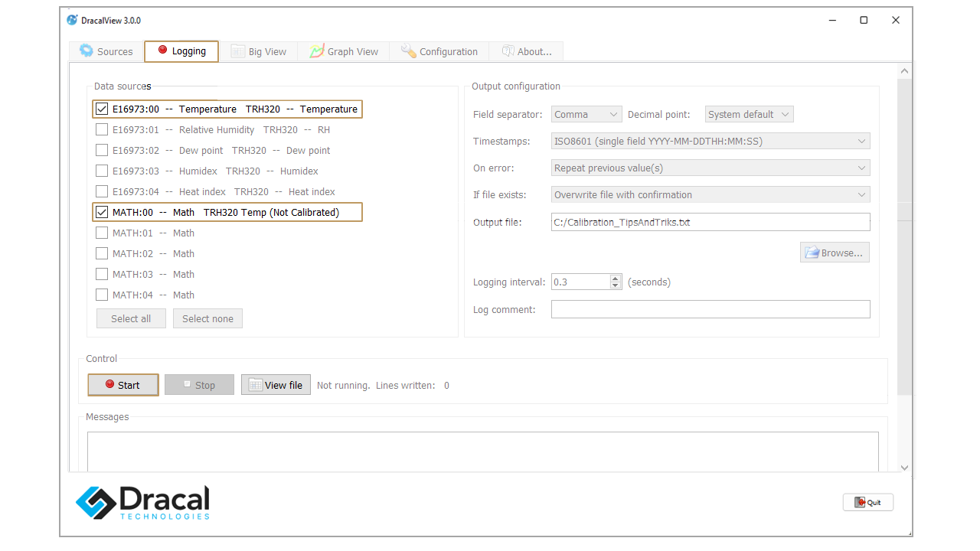Open the On error dropdown
Screen dimensions: 980x551
710,168
